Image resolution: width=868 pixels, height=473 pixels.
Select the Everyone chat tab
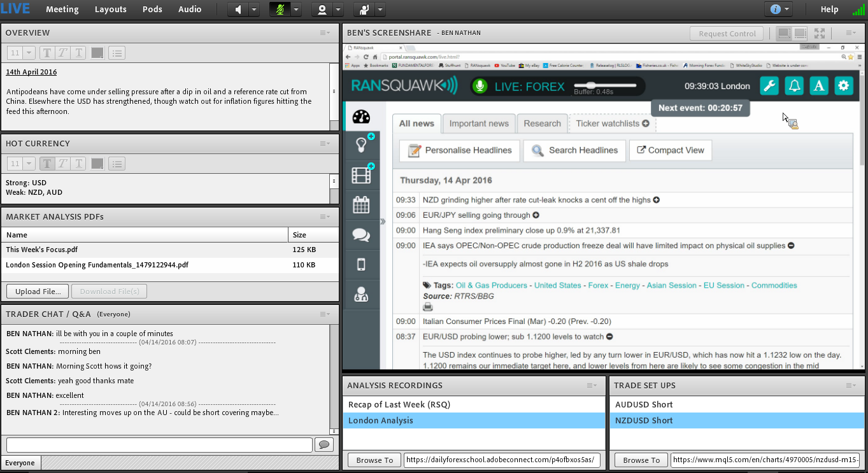click(20, 463)
